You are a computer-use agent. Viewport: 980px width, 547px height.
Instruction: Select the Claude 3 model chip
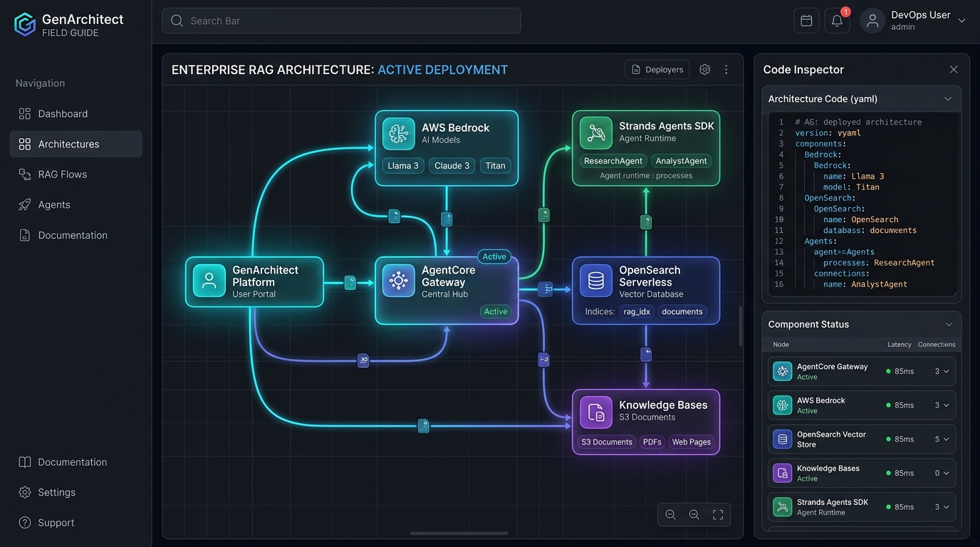452,165
